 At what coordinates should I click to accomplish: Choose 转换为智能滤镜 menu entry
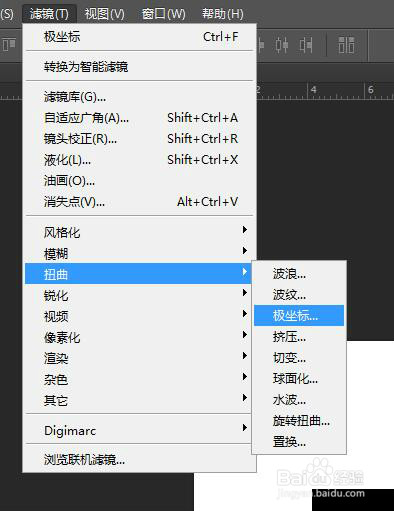pos(139,67)
